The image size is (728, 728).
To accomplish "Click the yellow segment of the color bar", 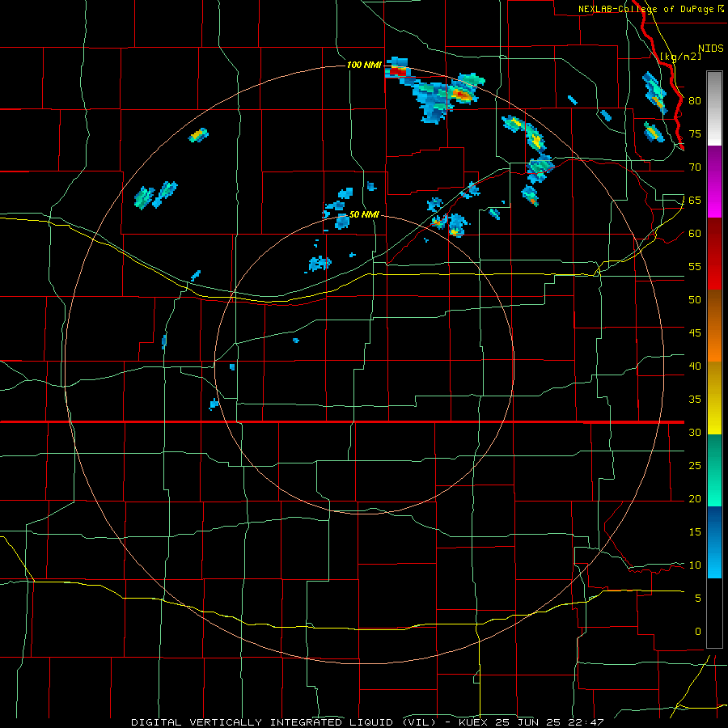I will 714,398.
